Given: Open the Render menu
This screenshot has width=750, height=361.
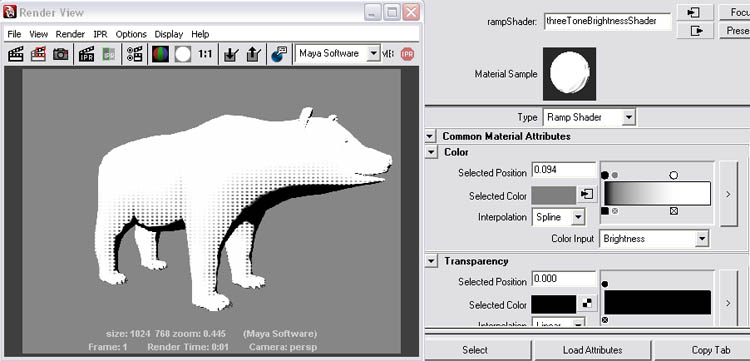Looking at the screenshot, I should click(x=70, y=34).
